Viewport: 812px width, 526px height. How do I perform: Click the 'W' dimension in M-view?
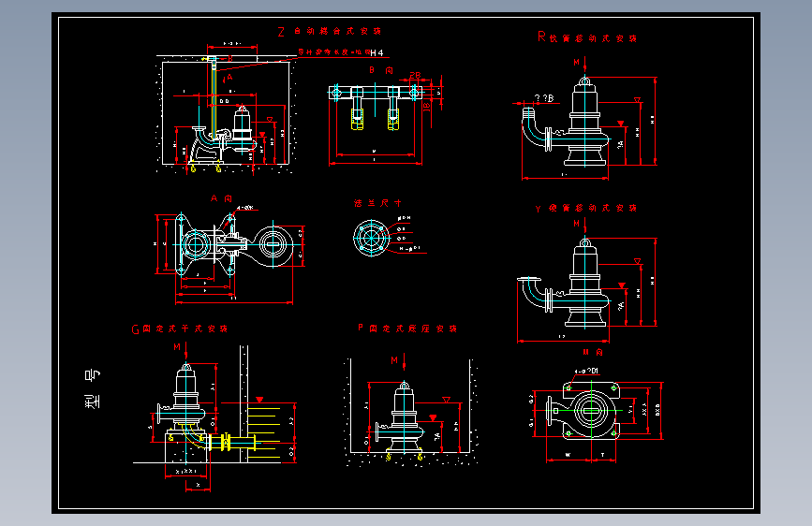coord(568,455)
